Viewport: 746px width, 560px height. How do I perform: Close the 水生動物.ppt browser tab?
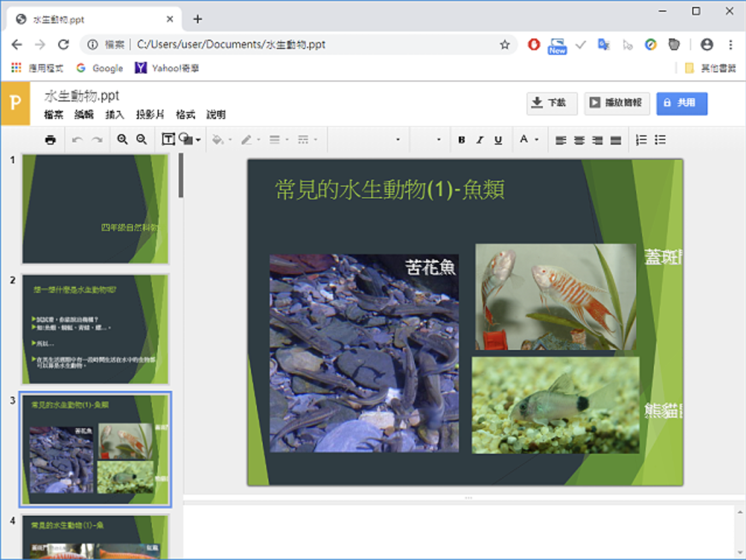click(170, 19)
